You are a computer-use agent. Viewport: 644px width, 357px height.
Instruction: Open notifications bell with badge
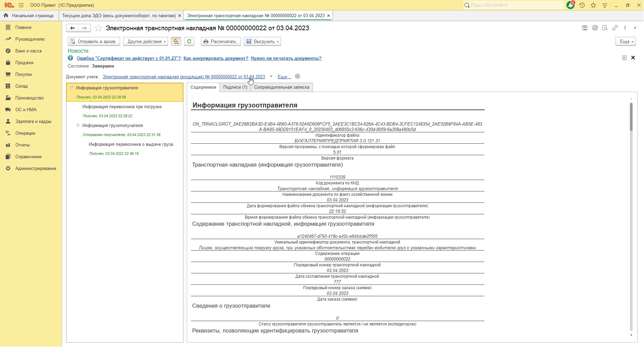click(571, 5)
